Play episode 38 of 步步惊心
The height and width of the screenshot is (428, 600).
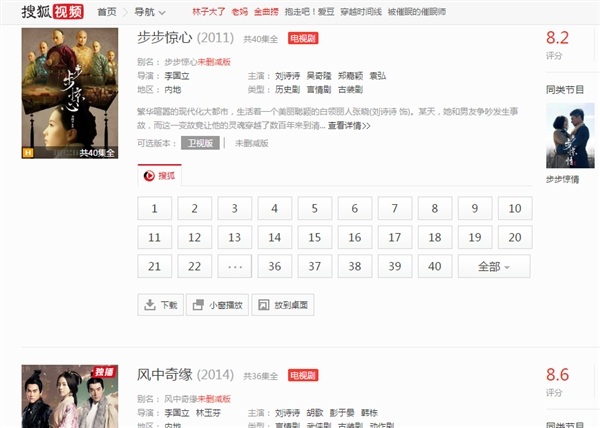[355, 266]
